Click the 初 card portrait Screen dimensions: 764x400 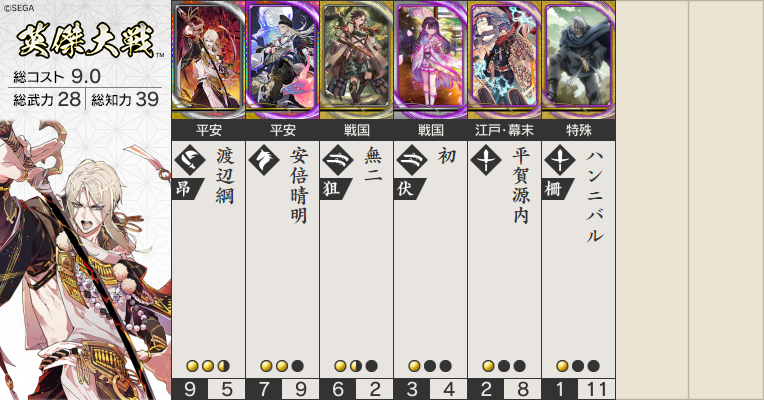click(x=431, y=59)
